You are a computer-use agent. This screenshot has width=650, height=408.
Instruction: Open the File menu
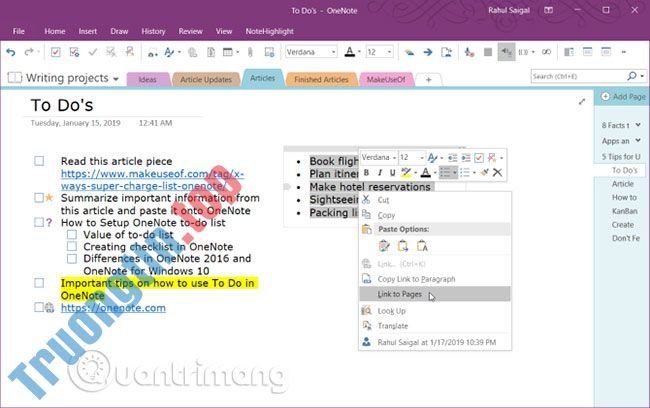tap(19, 31)
